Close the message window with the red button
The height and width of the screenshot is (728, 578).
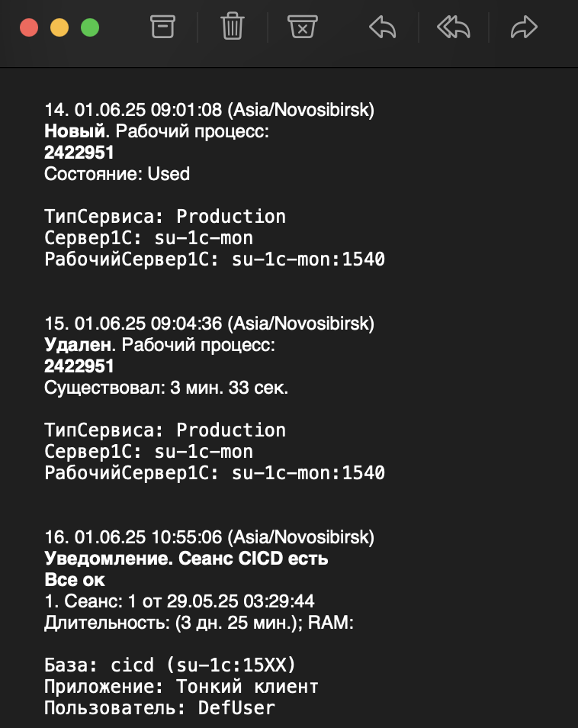[29, 28]
